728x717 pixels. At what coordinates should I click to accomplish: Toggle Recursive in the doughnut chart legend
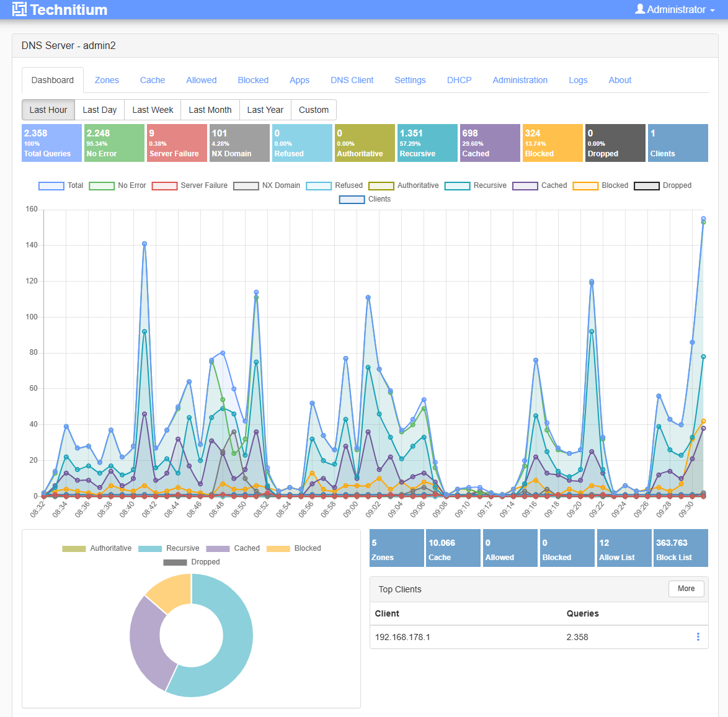169,548
